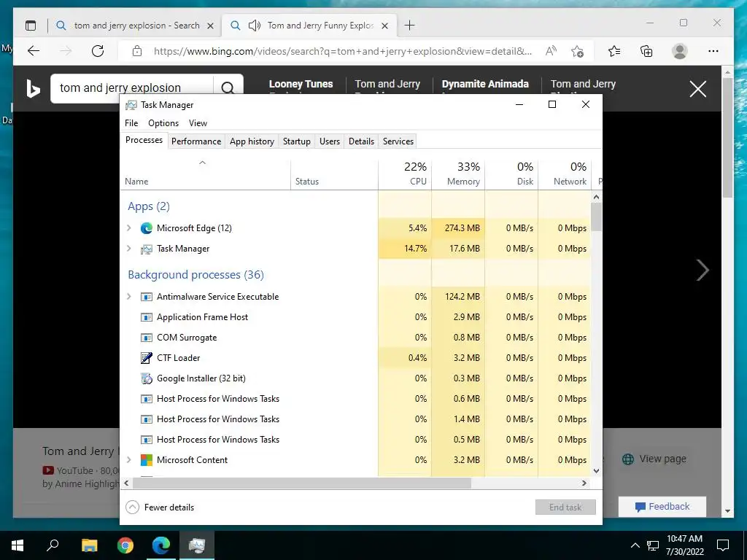Click the disabled End task button
Viewport: 747px width, 560px height.
(565, 507)
